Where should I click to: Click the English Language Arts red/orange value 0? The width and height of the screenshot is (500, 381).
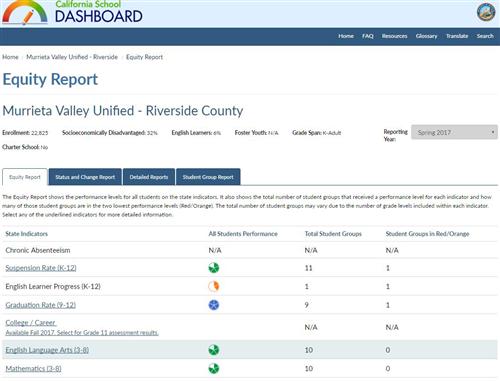pyautogui.click(x=388, y=350)
